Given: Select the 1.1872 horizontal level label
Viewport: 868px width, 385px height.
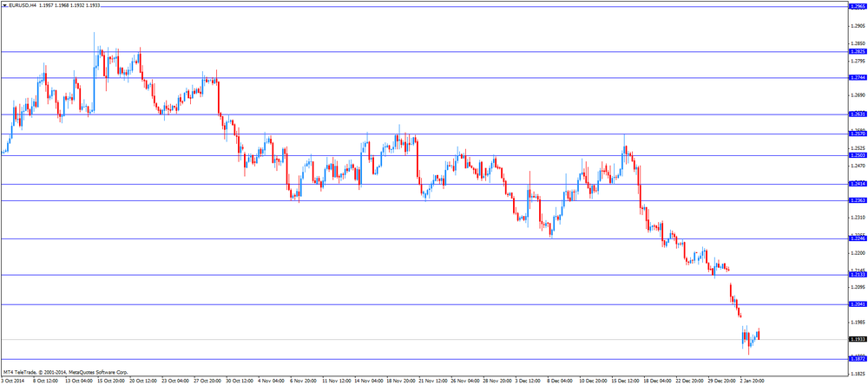Looking at the screenshot, I should coord(857,359).
